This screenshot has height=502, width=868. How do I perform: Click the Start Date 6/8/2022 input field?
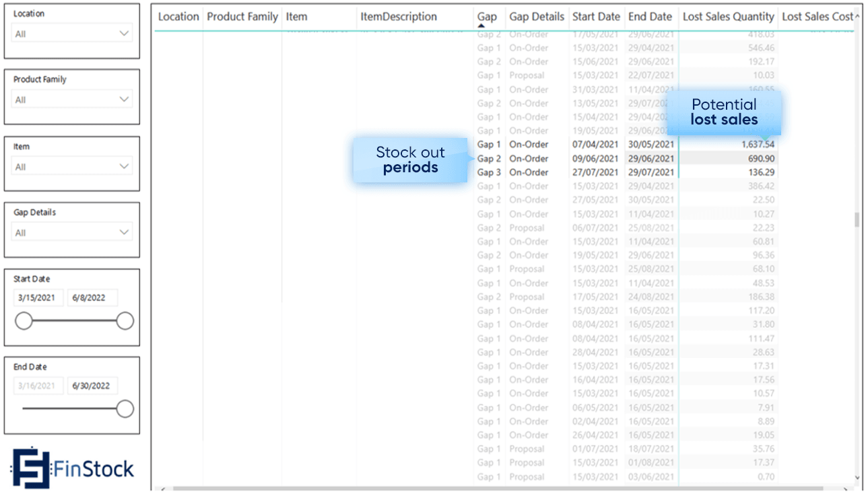(92, 297)
